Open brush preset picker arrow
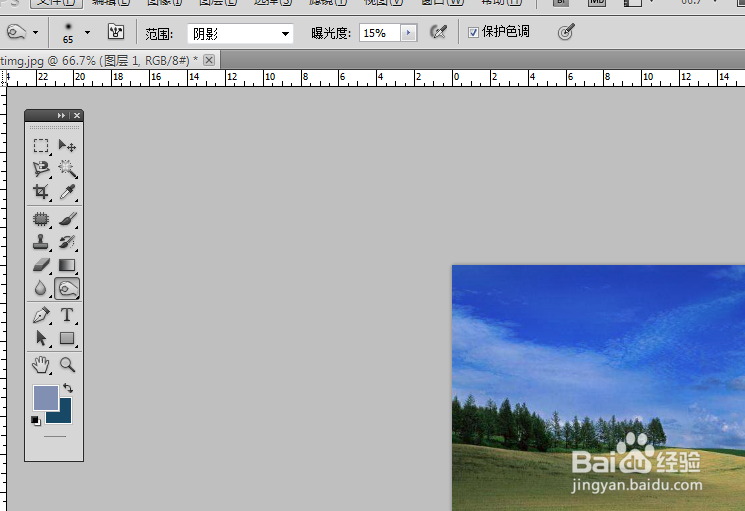This screenshot has height=511, width=745. pos(87,32)
